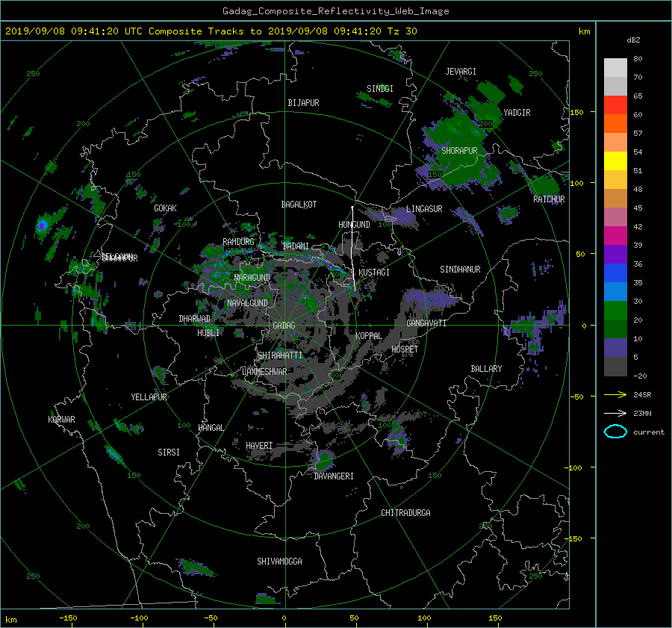Screen dimensions: 672x628
Task: Click the magenta 39 dBZ color swatch
Action: (615, 236)
